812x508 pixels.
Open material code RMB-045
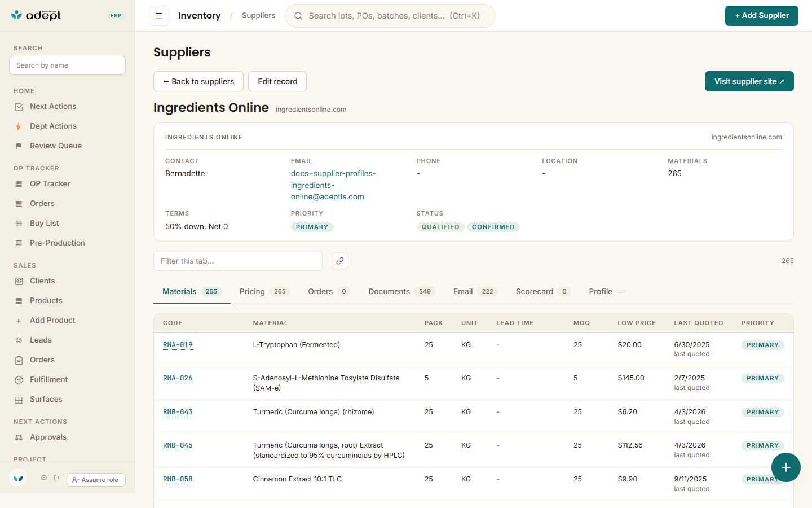click(x=178, y=445)
